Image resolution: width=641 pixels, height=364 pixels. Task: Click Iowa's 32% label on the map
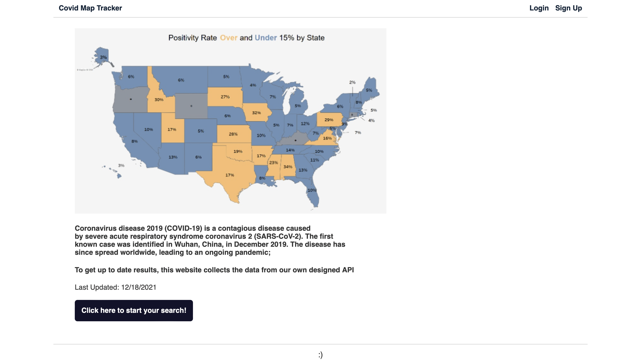pyautogui.click(x=256, y=113)
